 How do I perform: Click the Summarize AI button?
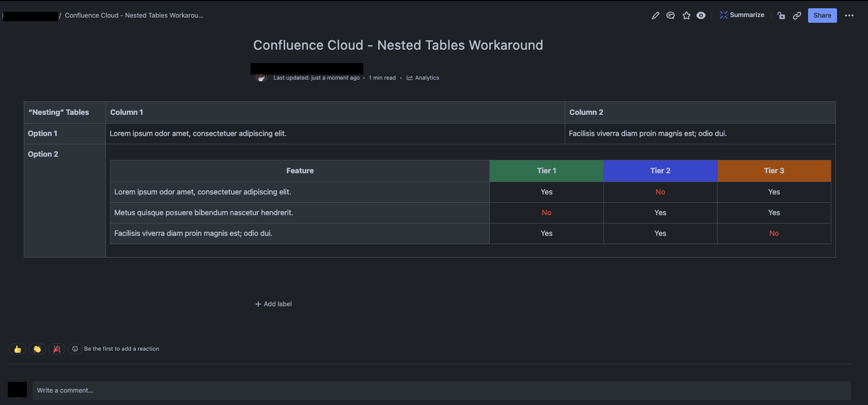click(741, 15)
